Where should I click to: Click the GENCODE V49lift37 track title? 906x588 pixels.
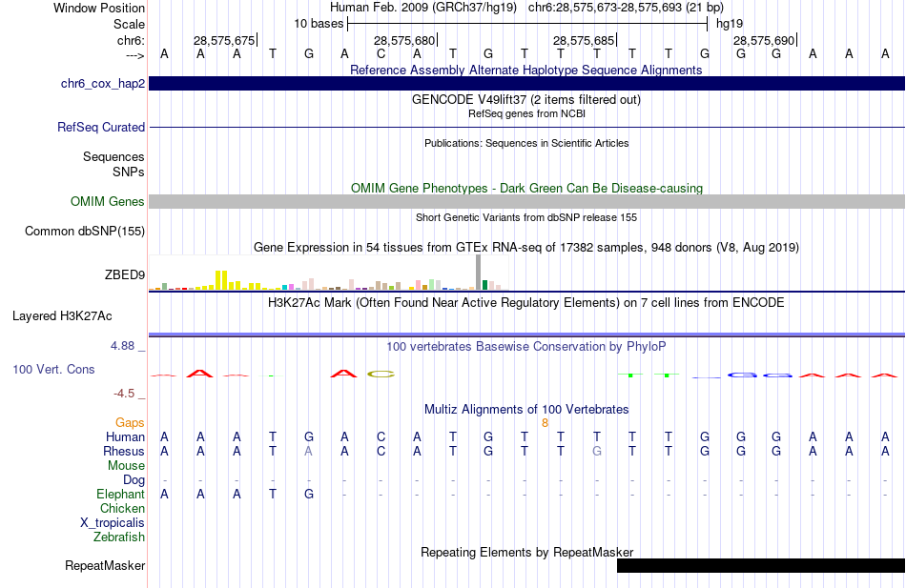pos(525,99)
